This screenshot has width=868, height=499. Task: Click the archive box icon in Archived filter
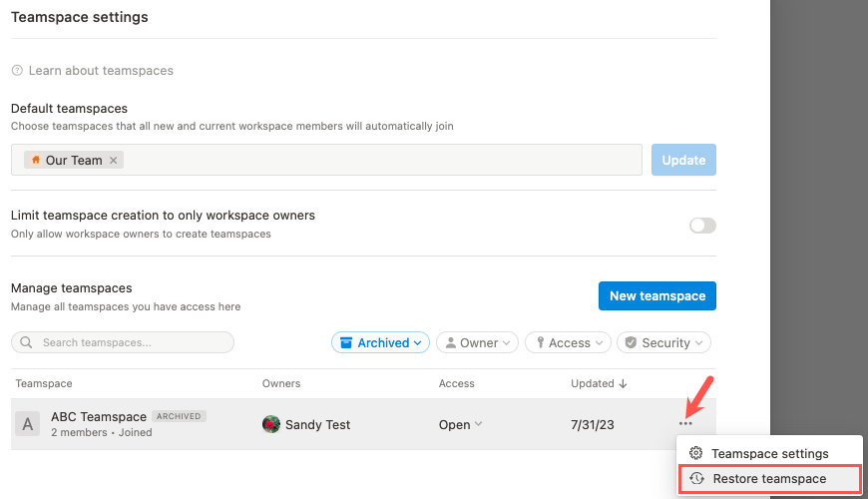click(346, 343)
